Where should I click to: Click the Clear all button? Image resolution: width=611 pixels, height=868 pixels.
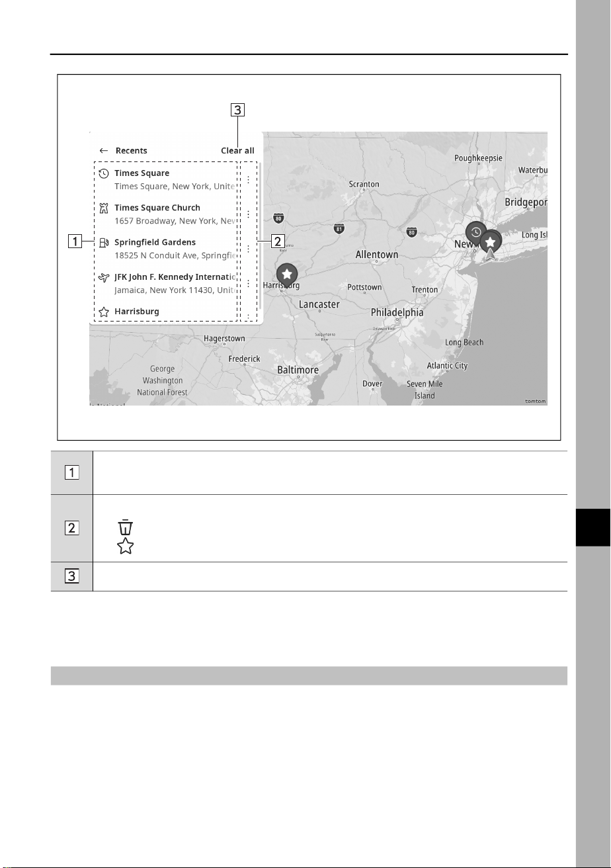tap(237, 151)
